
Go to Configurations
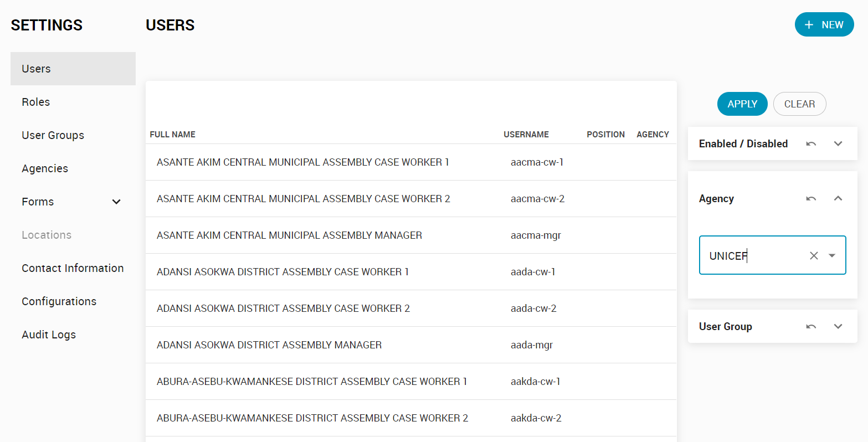[x=73, y=301]
